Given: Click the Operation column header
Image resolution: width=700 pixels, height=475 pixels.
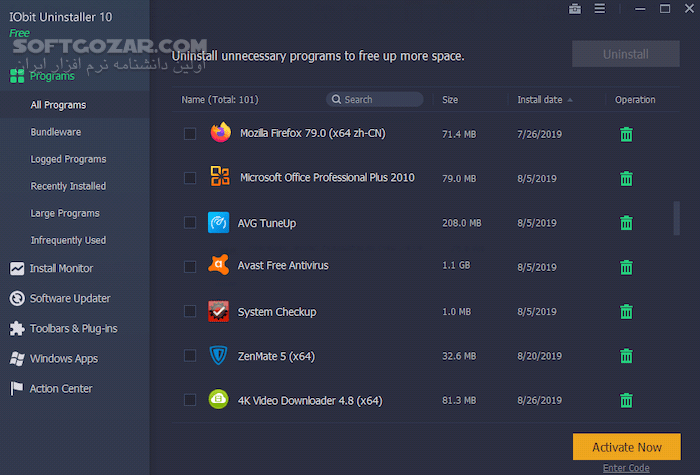Looking at the screenshot, I should point(635,100).
